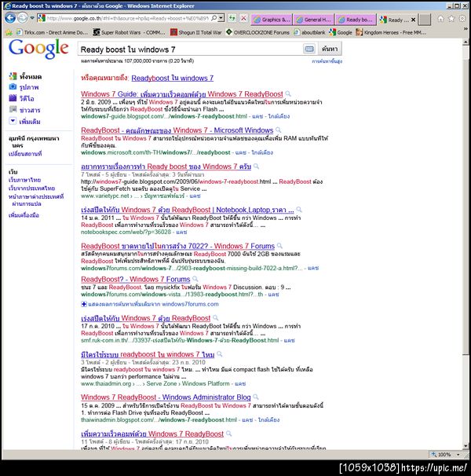Screen dimensions: 471x476
Task: Click the Add to Favorites bar star icon
Action: point(9,32)
